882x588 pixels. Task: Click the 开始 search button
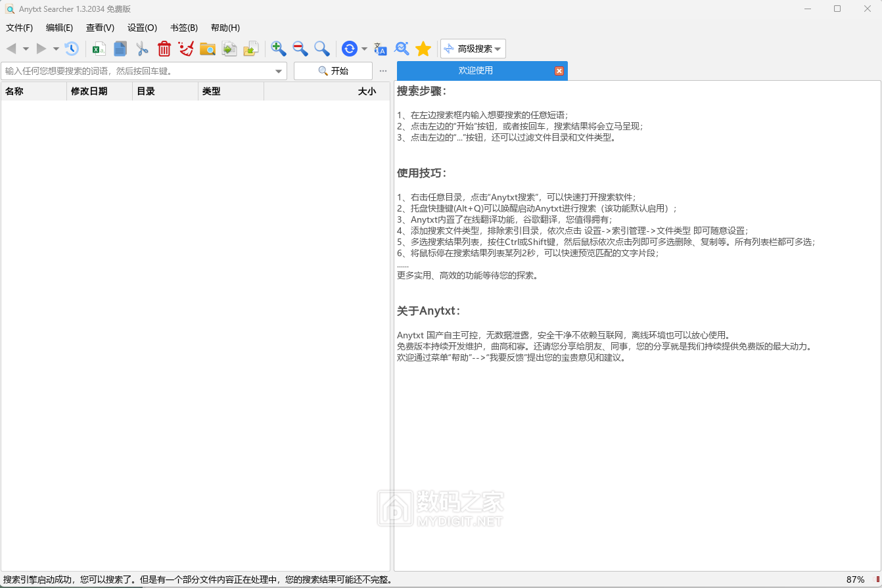[333, 71]
